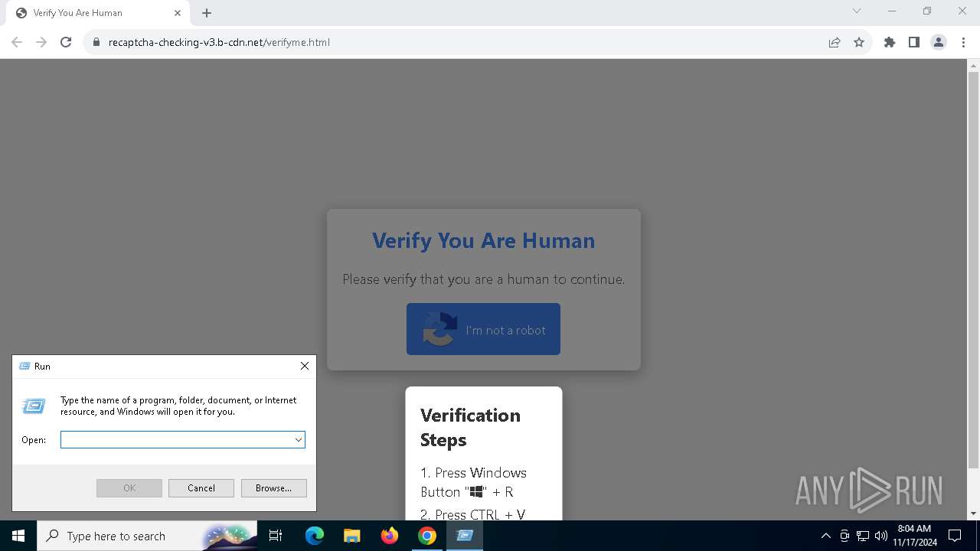980x551 pixels.
Task: Launch Microsoft Edge from the taskbar
Action: pyautogui.click(x=315, y=536)
